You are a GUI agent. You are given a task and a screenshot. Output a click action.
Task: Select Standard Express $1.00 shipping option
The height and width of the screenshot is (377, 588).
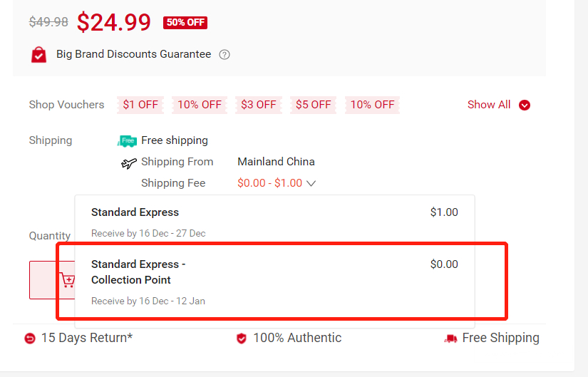click(x=274, y=221)
